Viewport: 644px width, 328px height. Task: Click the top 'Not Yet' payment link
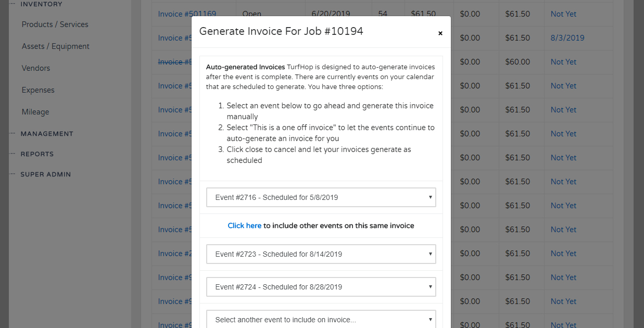(563, 14)
